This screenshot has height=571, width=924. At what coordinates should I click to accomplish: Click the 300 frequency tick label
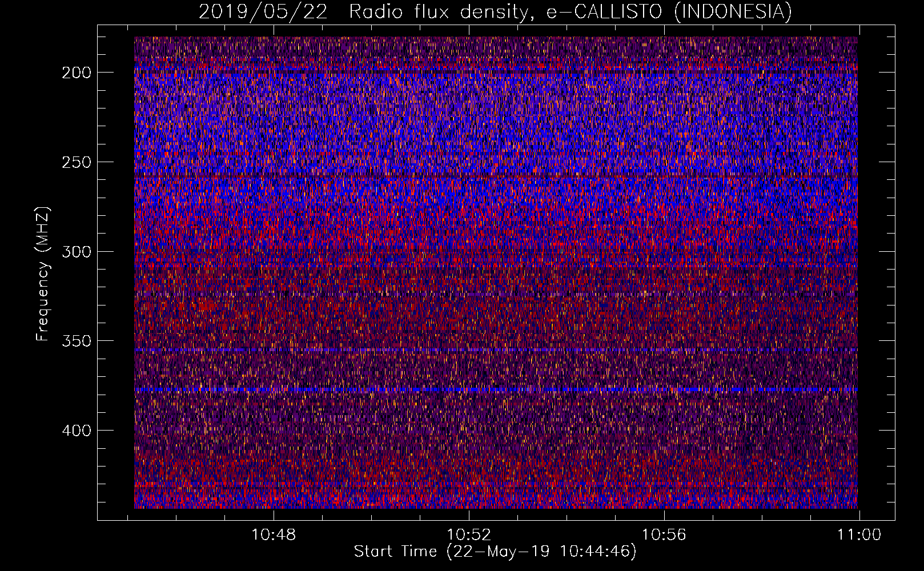(x=77, y=252)
